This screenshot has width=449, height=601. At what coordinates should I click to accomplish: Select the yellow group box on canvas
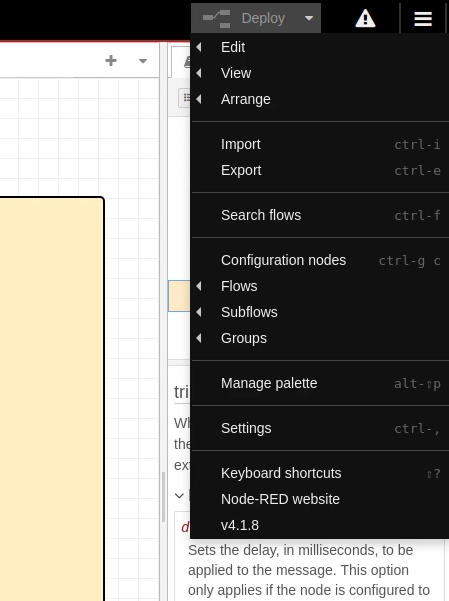click(x=51, y=399)
